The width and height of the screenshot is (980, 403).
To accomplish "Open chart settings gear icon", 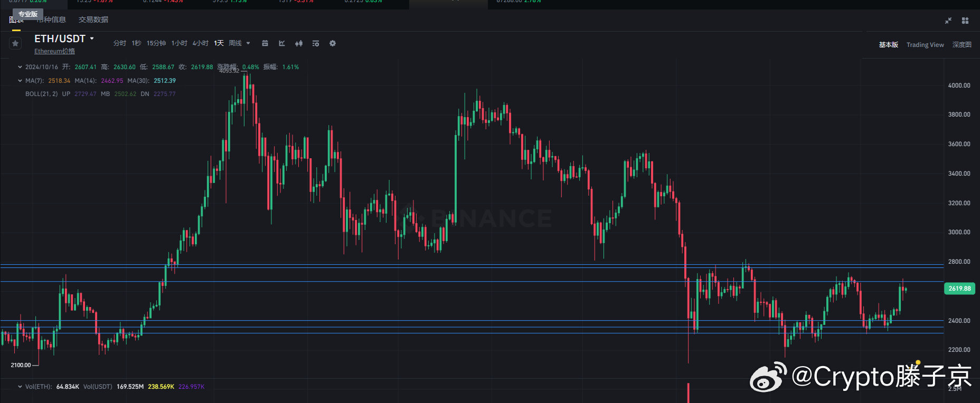I will 333,43.
